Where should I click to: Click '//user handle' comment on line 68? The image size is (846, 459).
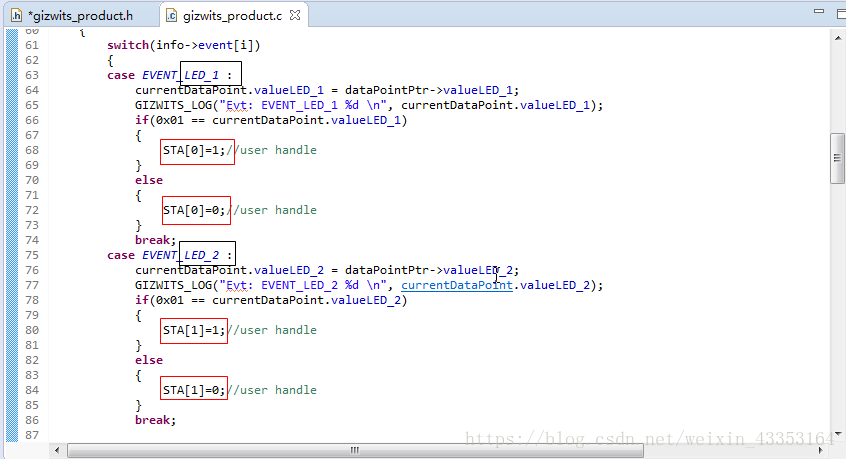[272, 150]
